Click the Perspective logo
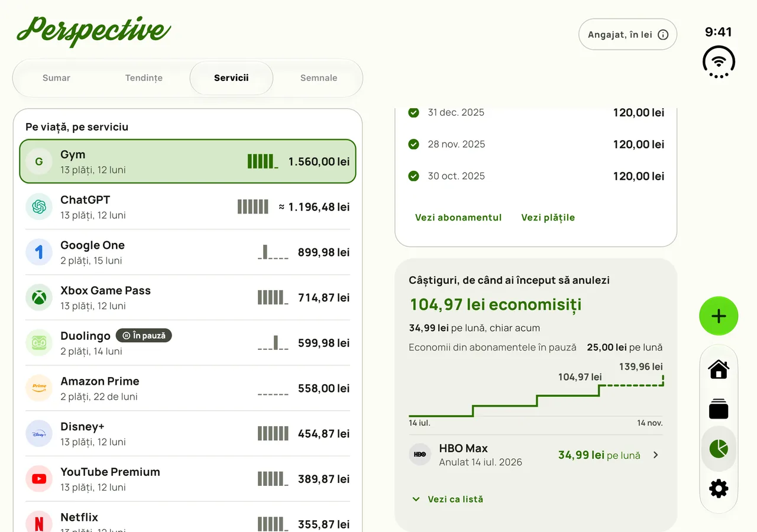The height and width of the screenshot is (532, 757). click(93, 31)
